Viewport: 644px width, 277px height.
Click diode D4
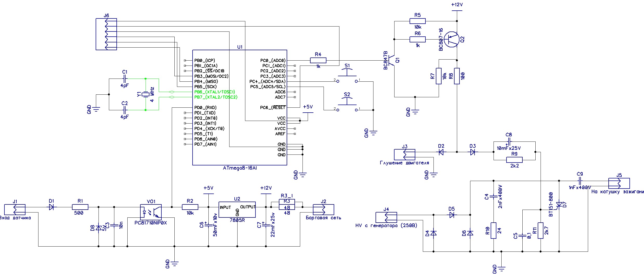433,233
